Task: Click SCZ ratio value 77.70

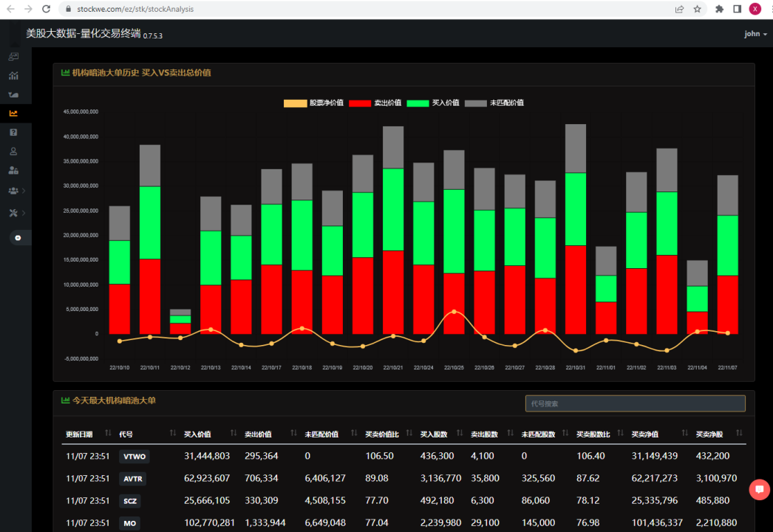Action: [377, 500]
